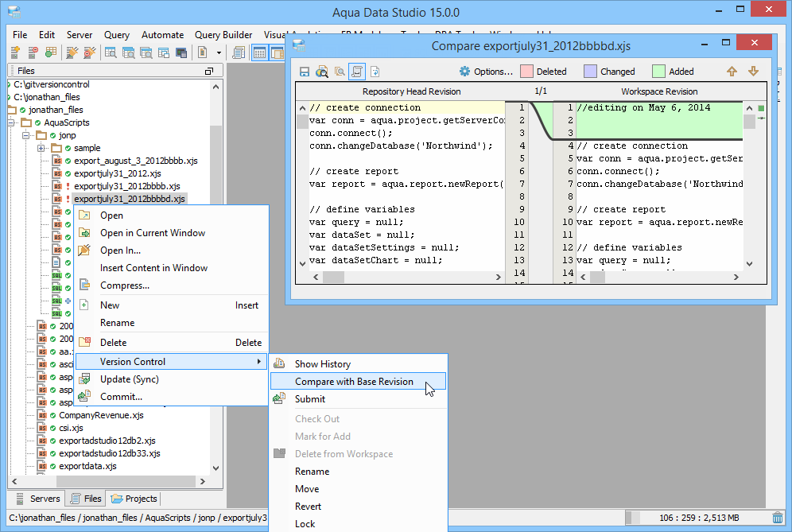The width and height of the screenshot is (792, 532).
Task: Choose Update (Sync) option
Action: click(x=172, y=379)
